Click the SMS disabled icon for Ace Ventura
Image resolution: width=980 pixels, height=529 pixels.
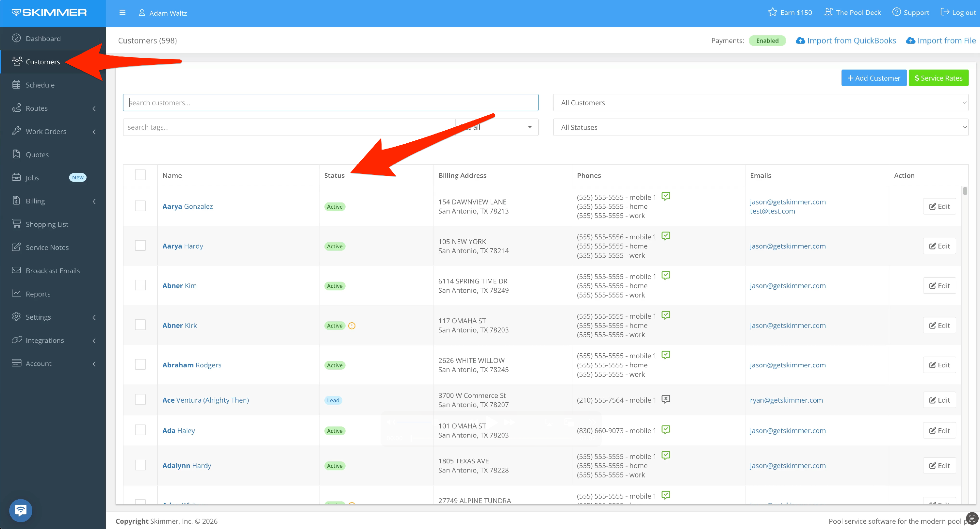pyautogui.click(x=665, y=399)
